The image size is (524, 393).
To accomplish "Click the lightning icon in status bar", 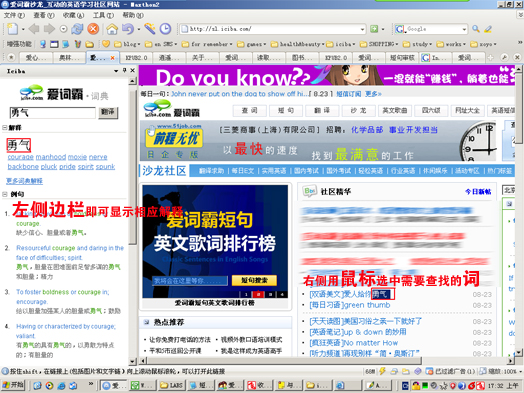I will tap(382, 371).
